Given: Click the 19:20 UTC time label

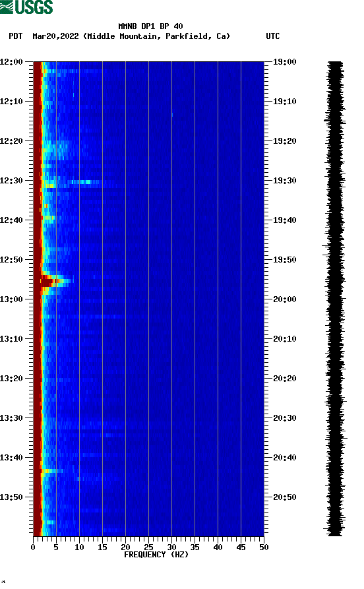Looking at the screenshot, I should point(285,141).
